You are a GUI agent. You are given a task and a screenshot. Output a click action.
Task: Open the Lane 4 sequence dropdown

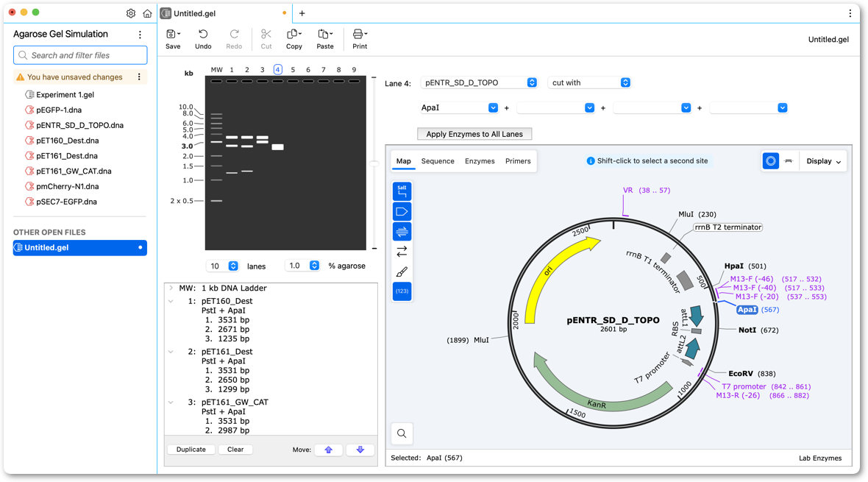[x=479, y=82]
